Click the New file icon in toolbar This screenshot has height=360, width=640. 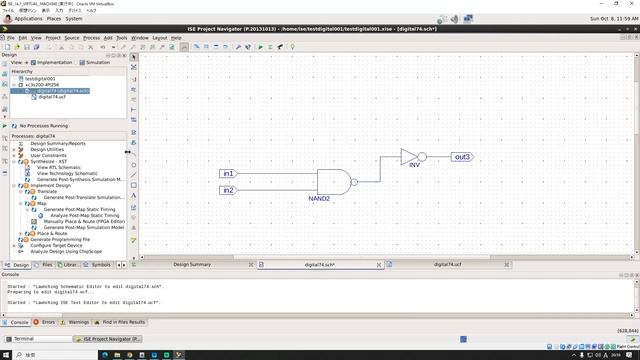pyautogui.click(x=7, y=47)
